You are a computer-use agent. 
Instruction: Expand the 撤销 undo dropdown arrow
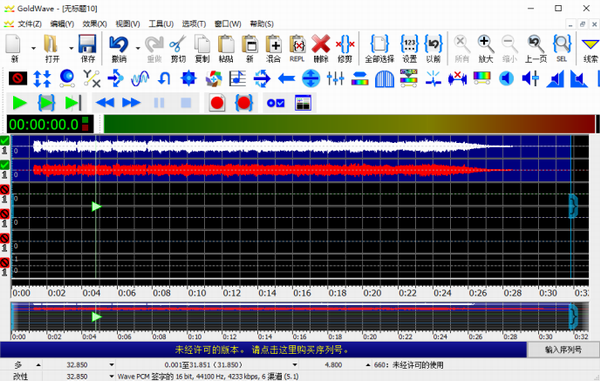(x=137, y=48)
